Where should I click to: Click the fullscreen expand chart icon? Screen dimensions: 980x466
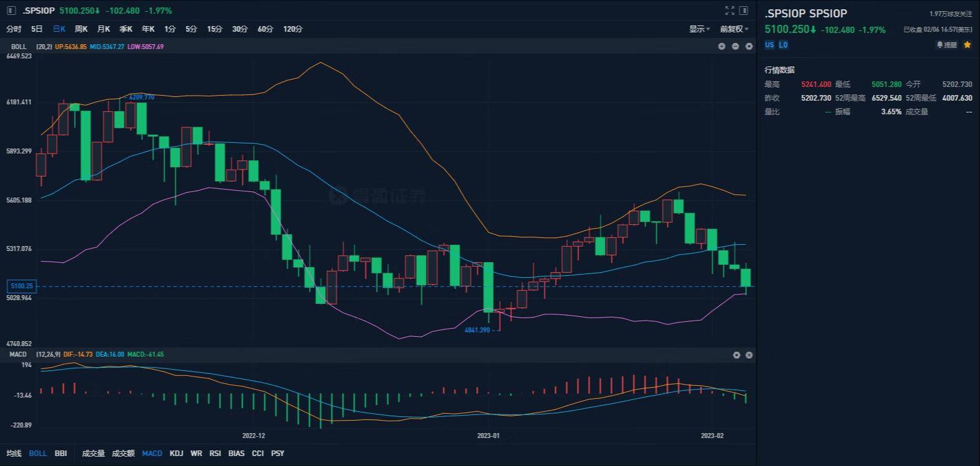tap(730, 11)
